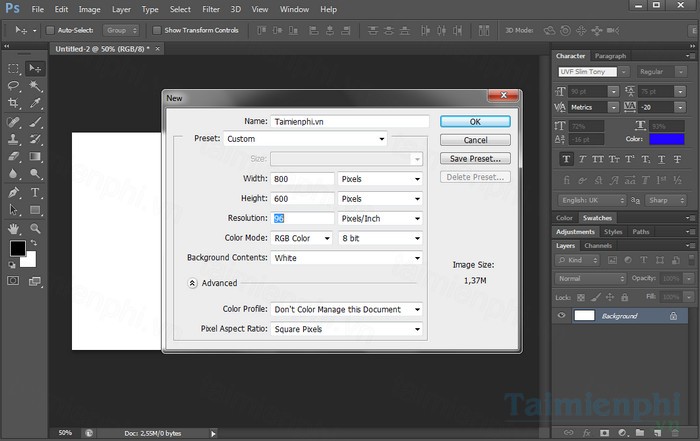Toggle Faux Bold text style
Screen dimensions: 700x441
(x=567, y=159)
